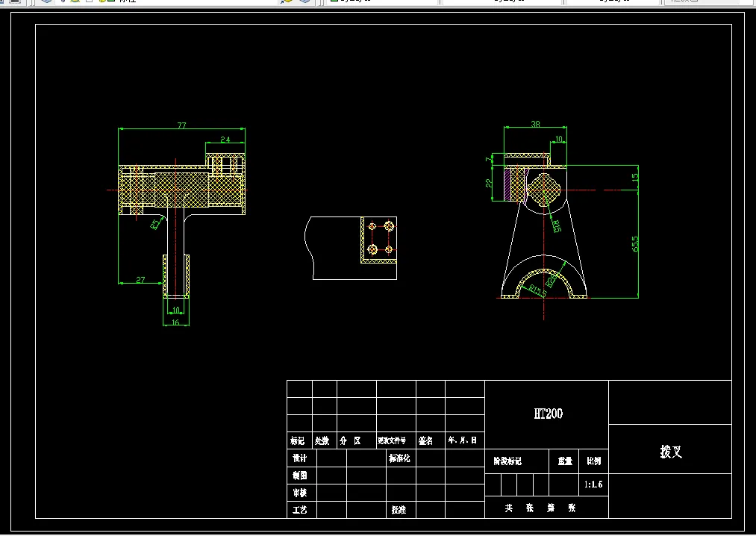This screenshot has width=756, height=536.
Task: Click the 批准 label
Action: [399, 509]
